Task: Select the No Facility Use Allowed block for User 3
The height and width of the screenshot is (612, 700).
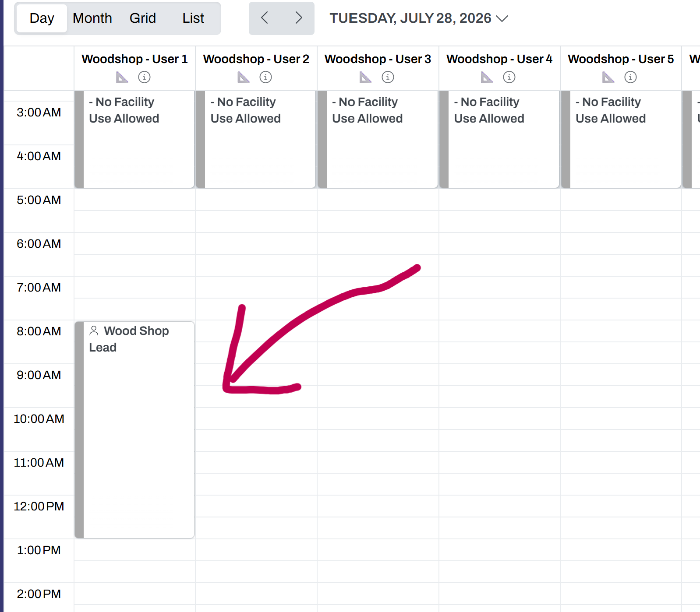Action: (378, 139)
